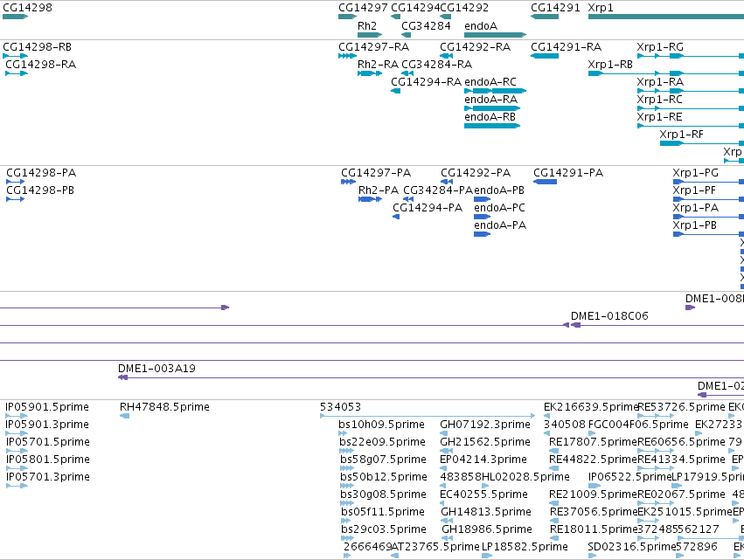Select the Xrp1-PF protein label
Screen dimensions: 744x560
[x=694, y=190]
